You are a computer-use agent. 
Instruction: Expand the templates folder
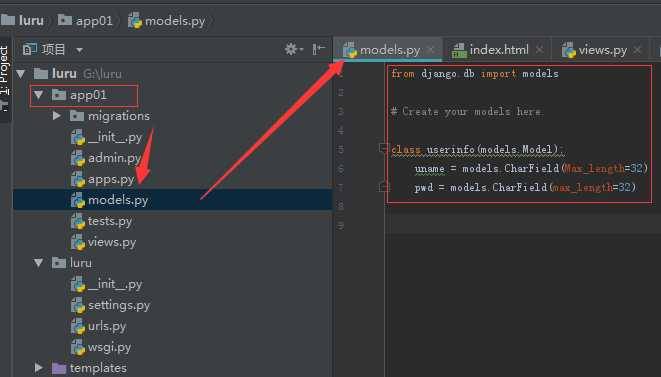[39, 368]
